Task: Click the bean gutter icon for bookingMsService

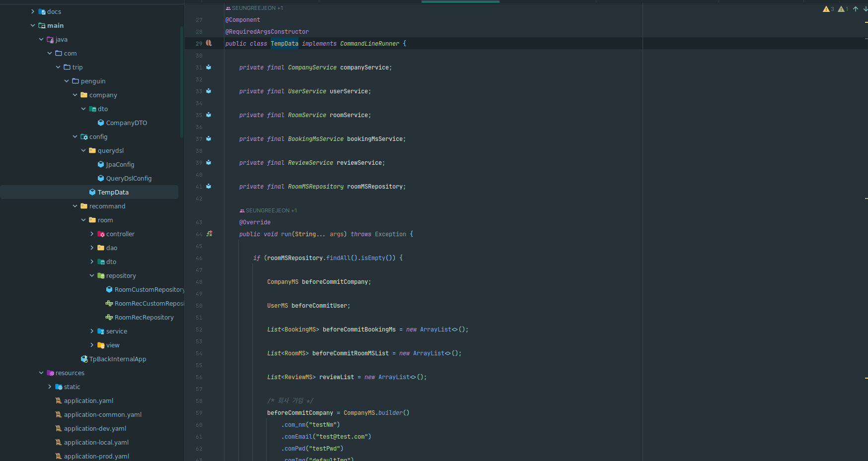Action: (x=209, y=138)
